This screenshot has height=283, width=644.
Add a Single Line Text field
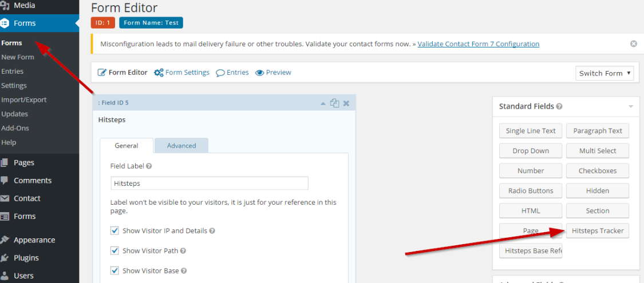click(x=531, y=131)
